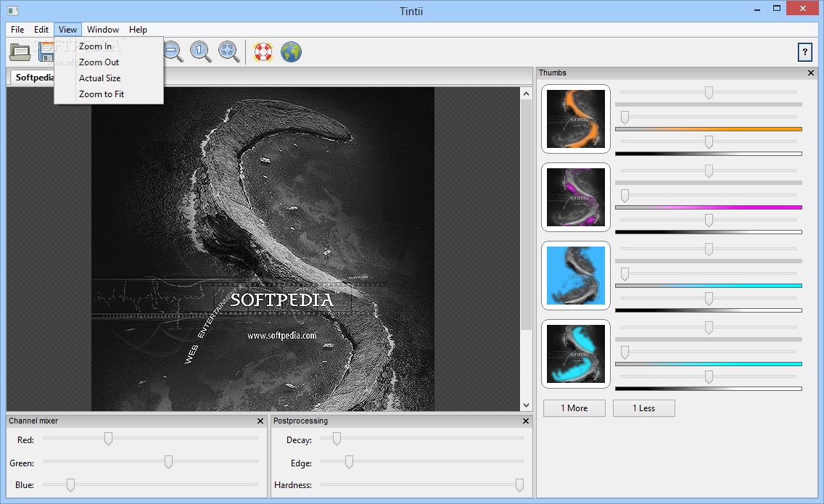Open the Help menu
Screen dimensions: 824x504
pyautogui.click(x=139, y=30)
